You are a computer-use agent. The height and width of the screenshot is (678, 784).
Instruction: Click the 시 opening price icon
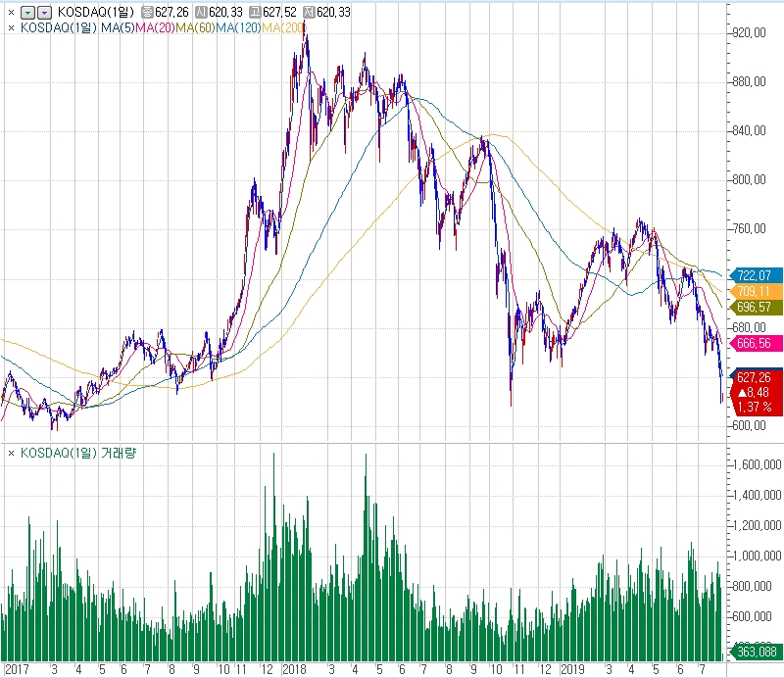click(201, 12)
